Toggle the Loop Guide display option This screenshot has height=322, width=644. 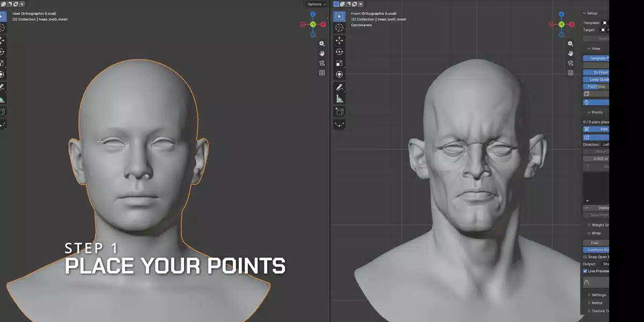[x=596, y=79]
